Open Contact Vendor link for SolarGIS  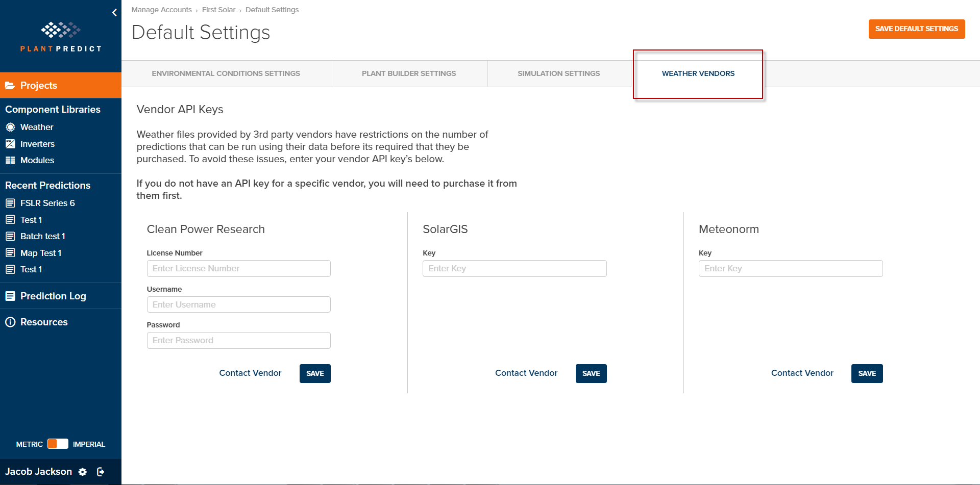(x=526, y=373)
